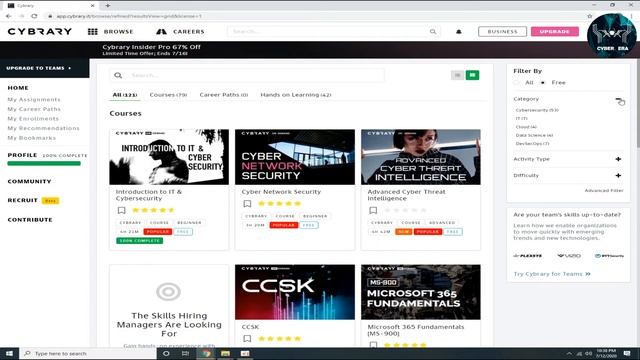Open My Assignments in sidebar
This screenshot has width=640, height=360.
pyautogui.click(x=34, y=100)
